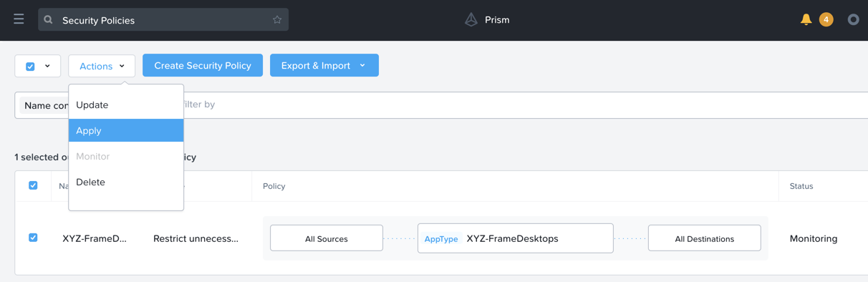Choose Delete from the Actions menu
This screenshot has width=868, height=282.
pyautogui.click(x=126, y=183)
